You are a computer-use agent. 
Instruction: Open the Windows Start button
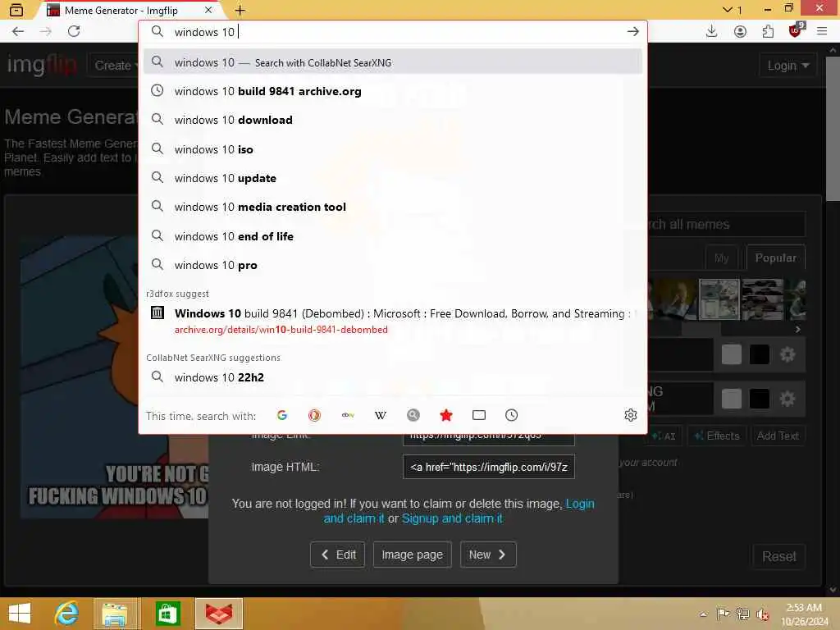point(20,614)
